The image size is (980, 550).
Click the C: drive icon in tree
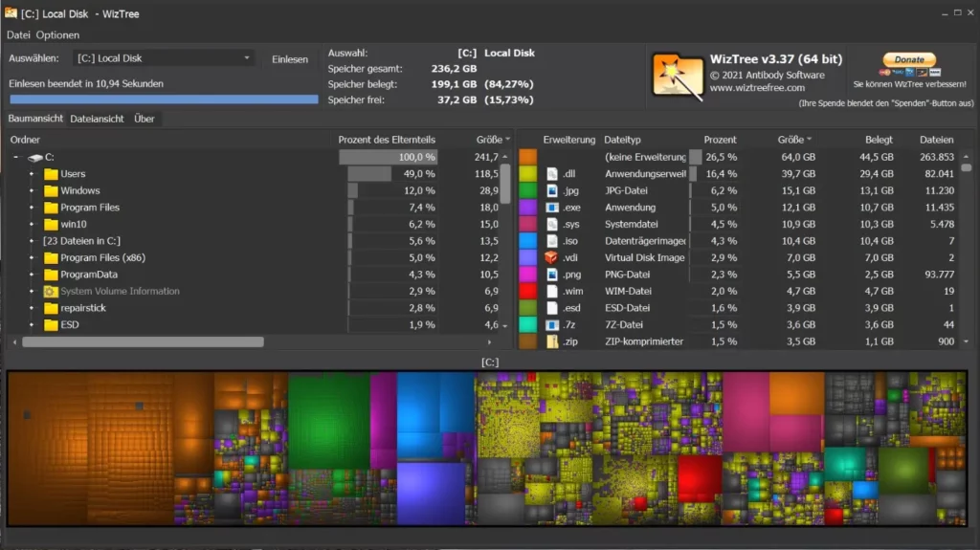(35, 157)
